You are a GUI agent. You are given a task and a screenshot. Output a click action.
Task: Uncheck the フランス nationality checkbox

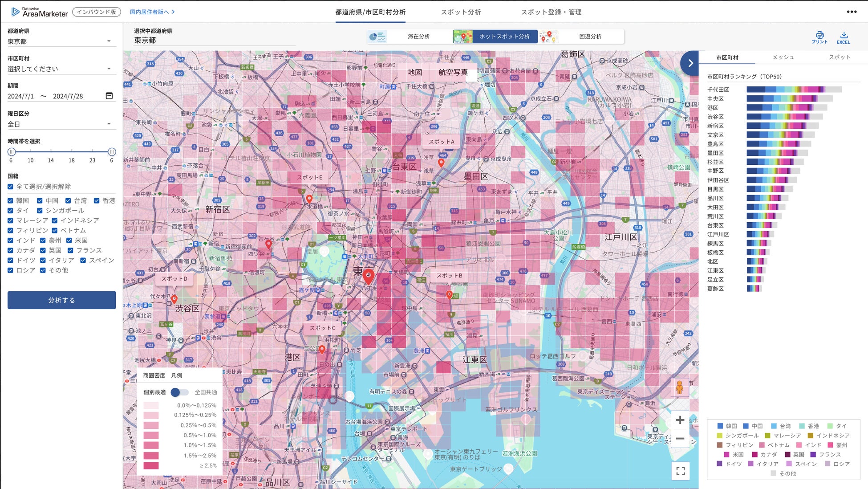[x=70, y=250]
